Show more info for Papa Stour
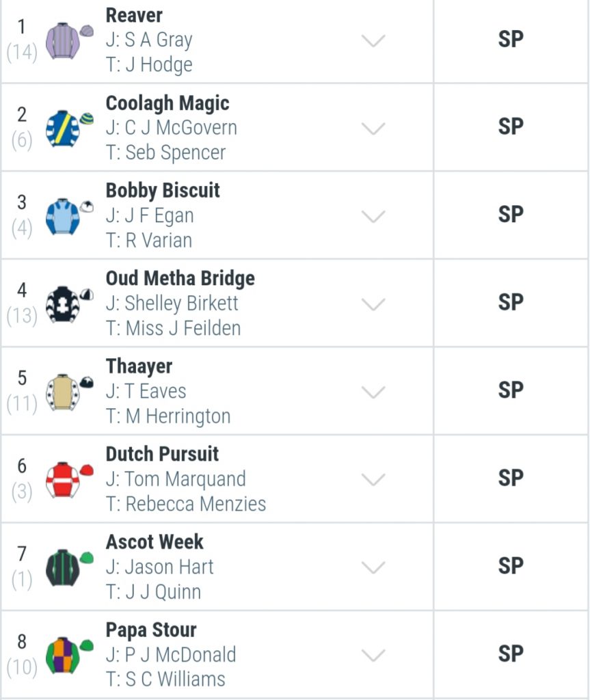 coord(373,656)
